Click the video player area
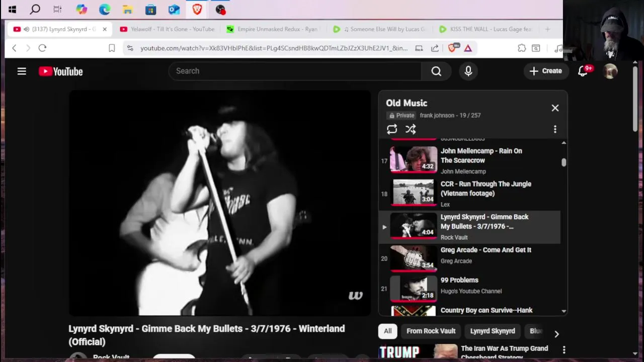The image size is (644, 362). point(220,203)
